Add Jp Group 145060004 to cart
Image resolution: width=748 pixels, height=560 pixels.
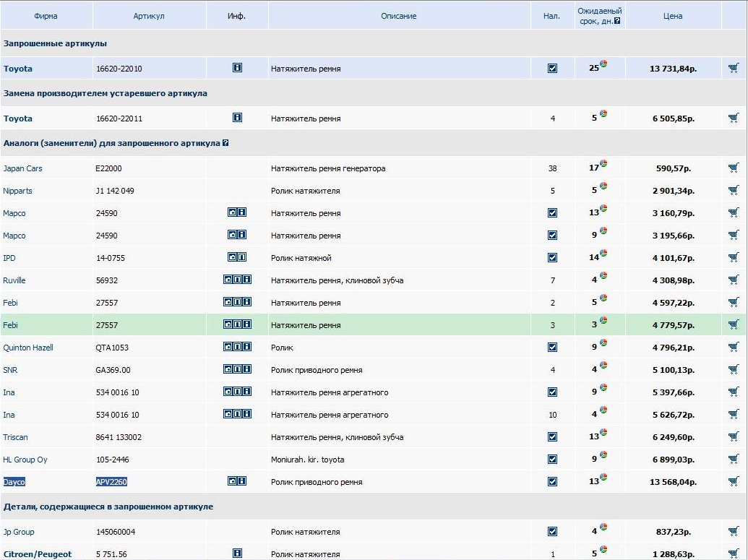click(734, 532)
